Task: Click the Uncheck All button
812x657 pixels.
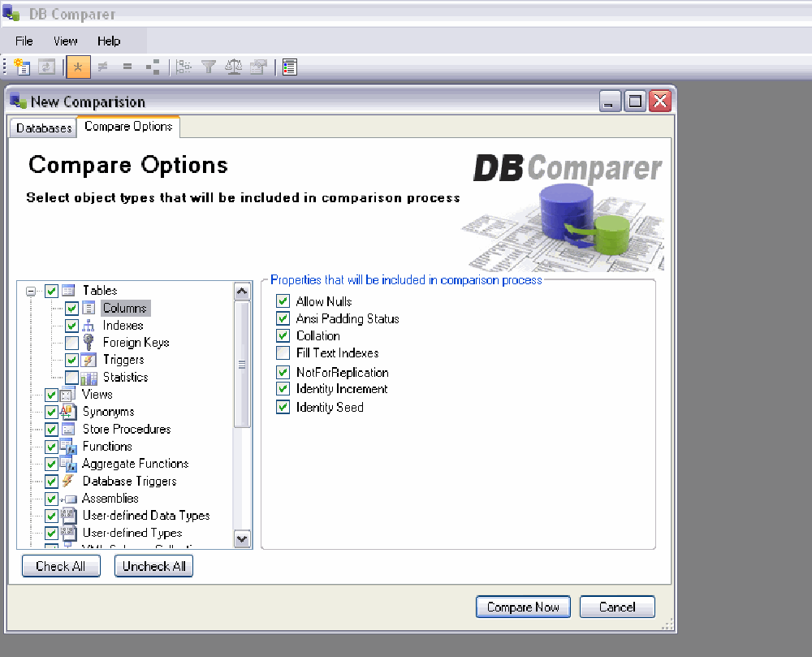Action: point(153,566)
